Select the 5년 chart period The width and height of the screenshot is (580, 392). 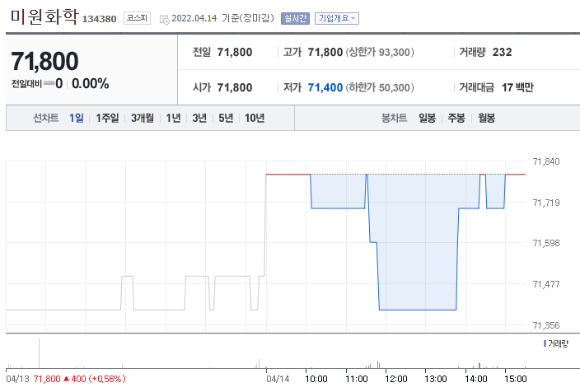pos(226,118)
